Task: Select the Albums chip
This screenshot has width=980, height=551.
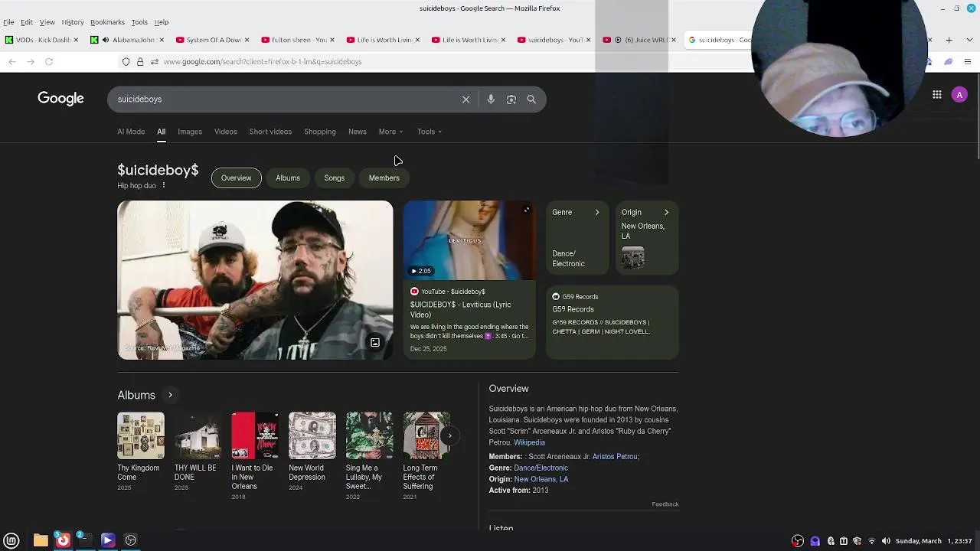Action: pos(288,178)
